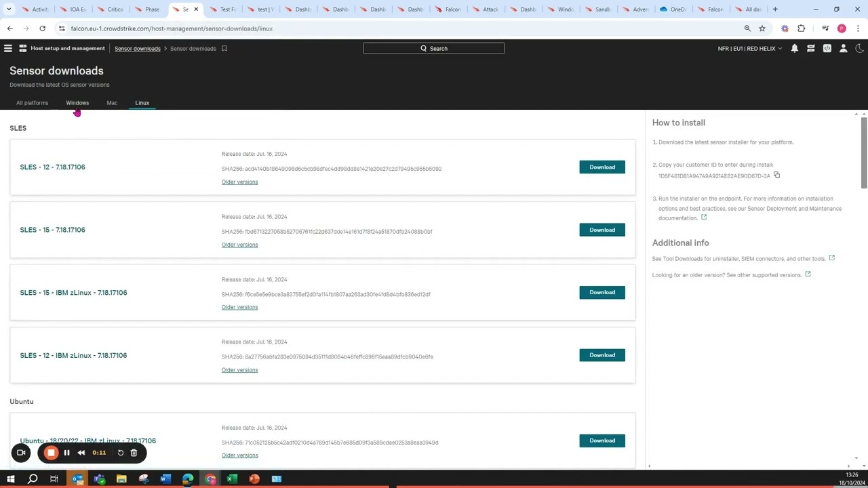The image size is (868, 488).
Task: Toggle the recorder camera button
Action: (21, 453)
